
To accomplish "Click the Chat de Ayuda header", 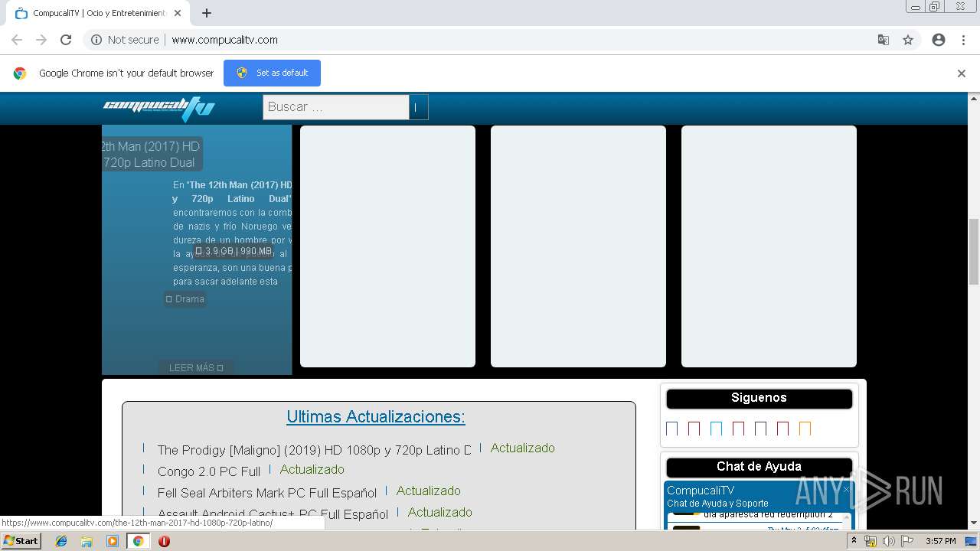I will pos(759,467).
